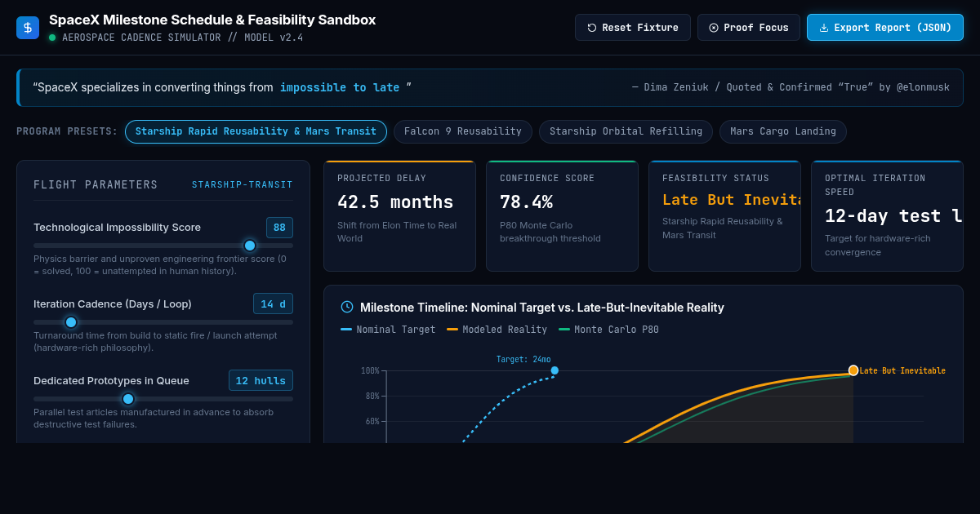
Task: Click the Feasibility Status card
Action: tap(724, 215)
